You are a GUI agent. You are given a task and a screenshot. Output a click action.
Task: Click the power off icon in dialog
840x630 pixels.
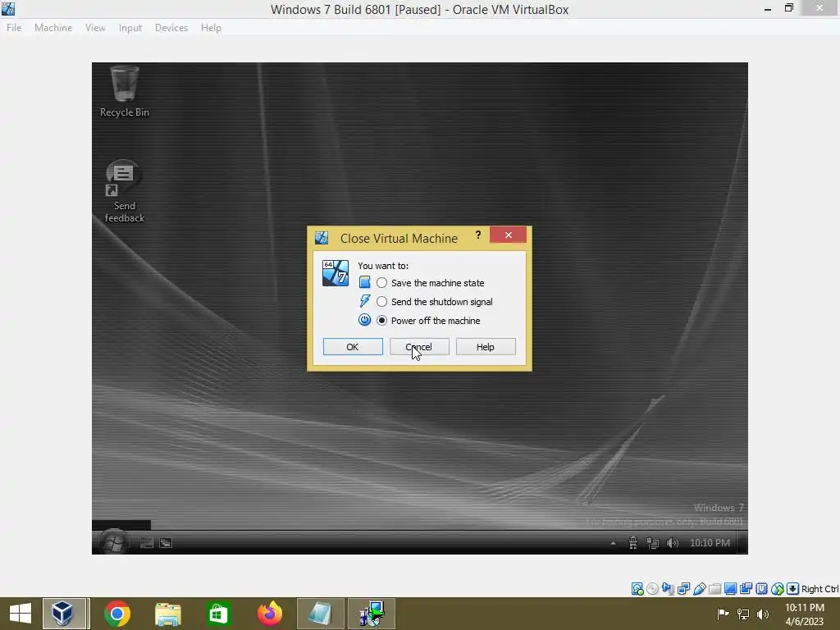[x=364, y=320]
